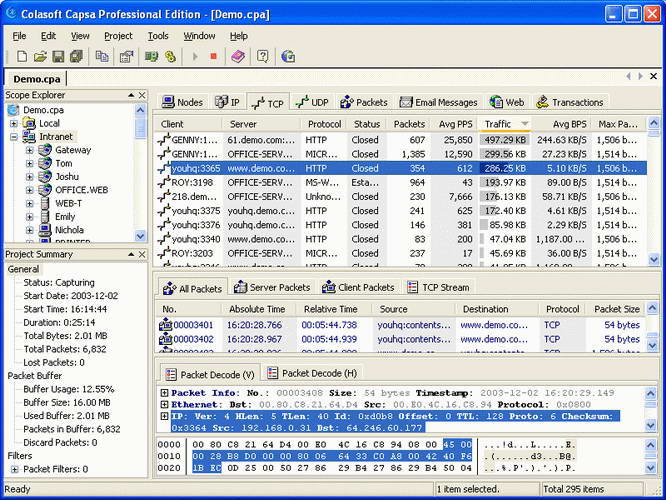This screenshot has height=500, width=666.
Task: Click the Scope Explorer scrollbar down arrow
Action: click(141, 236)
